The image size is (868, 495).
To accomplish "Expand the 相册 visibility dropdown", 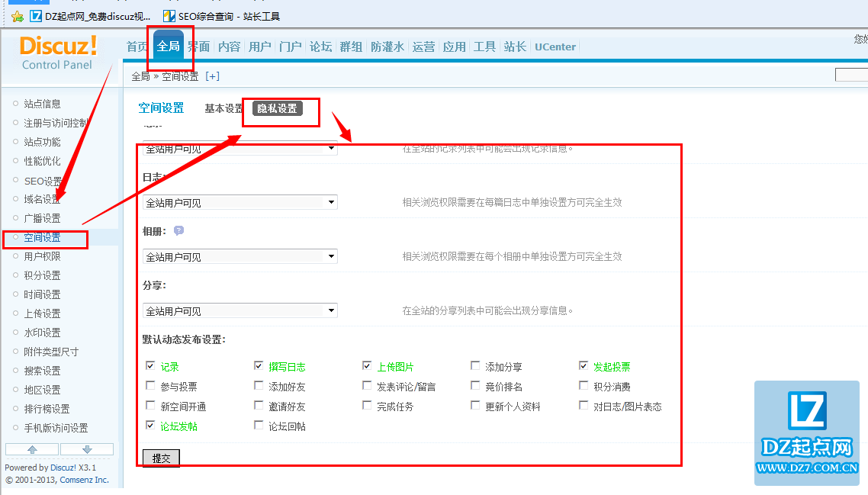I will 240,257.
